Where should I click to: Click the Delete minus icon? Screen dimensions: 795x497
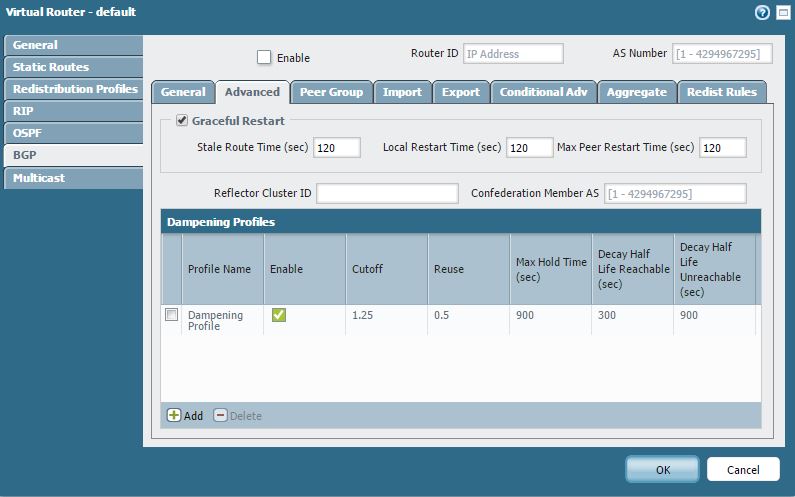(220, 415)
